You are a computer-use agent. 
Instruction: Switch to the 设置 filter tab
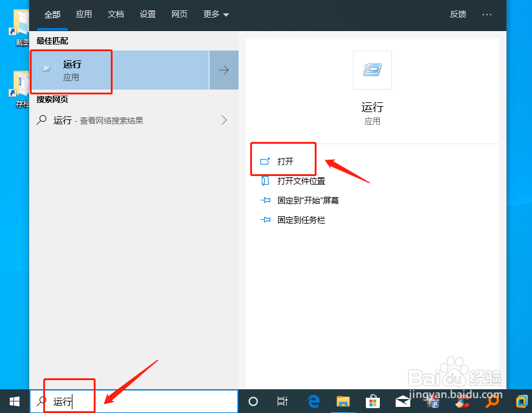tap(147, 14)
